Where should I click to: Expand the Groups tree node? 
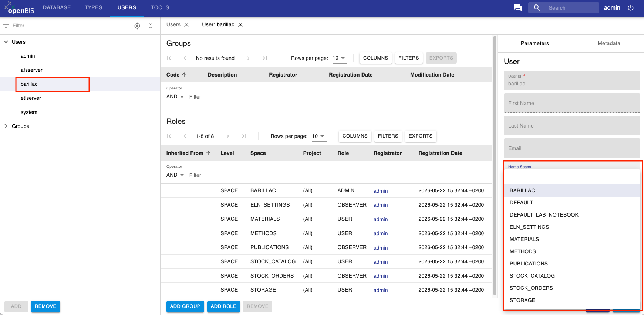click(x=6, y=126)
